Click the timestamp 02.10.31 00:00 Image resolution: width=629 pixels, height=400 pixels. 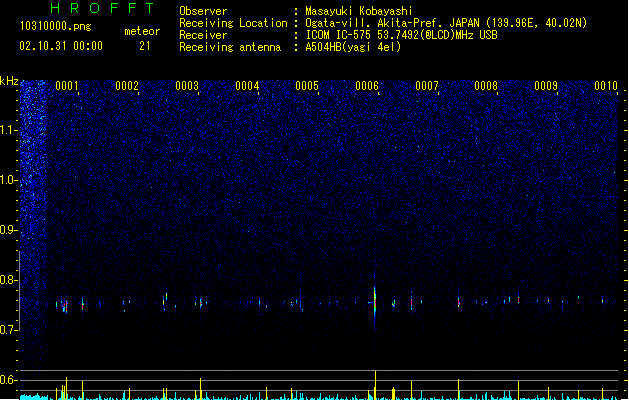point(61,46)
